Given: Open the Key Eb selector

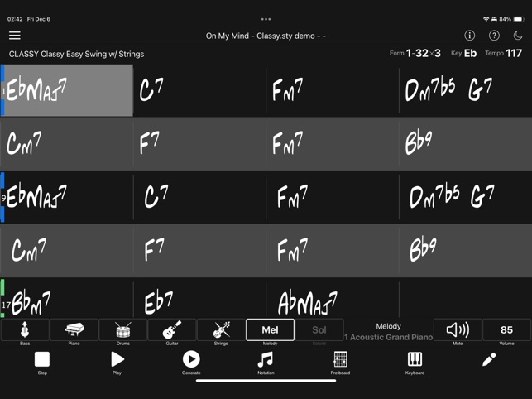Looking at the screenshot, I should click(464, 53).
